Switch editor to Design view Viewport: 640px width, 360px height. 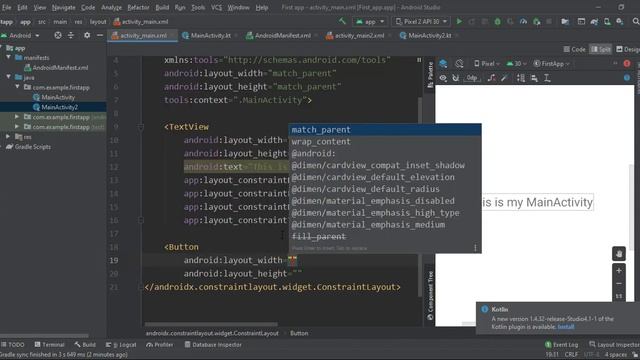coord(628,49)
